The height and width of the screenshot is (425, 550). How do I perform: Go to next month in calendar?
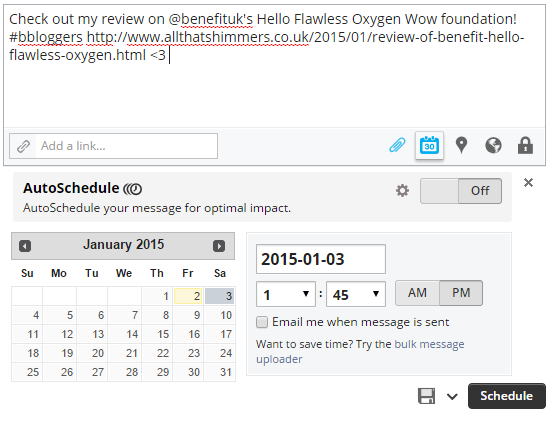(x=219, y=246)
